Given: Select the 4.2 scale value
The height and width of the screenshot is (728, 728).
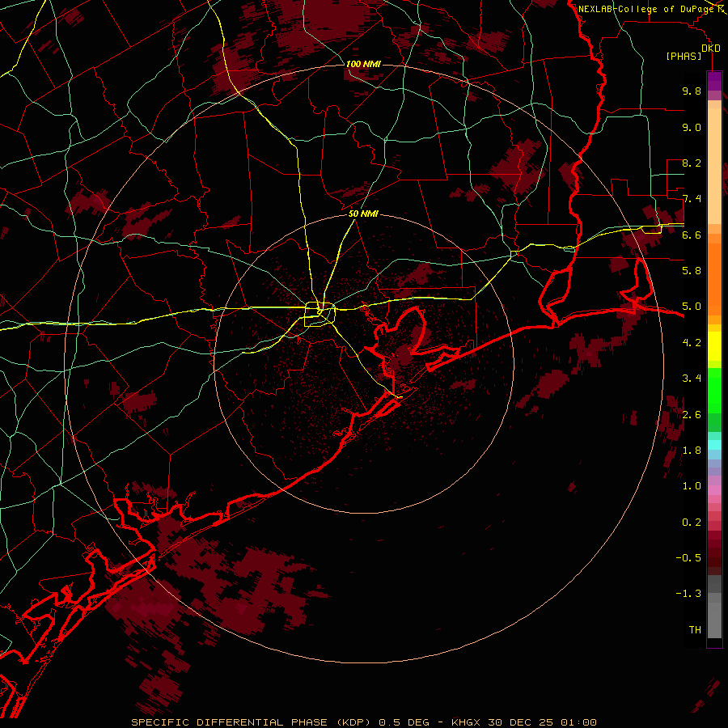Looking at the screenshot, I should (x=692, y=343).
